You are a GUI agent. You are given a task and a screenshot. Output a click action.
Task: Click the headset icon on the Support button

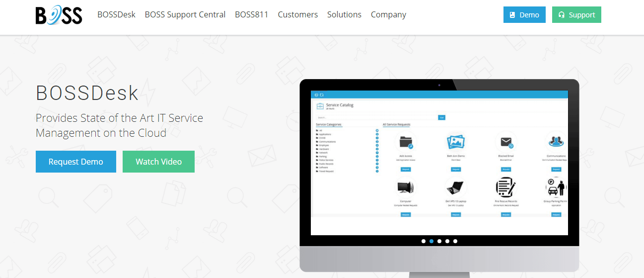coord(562,15)
